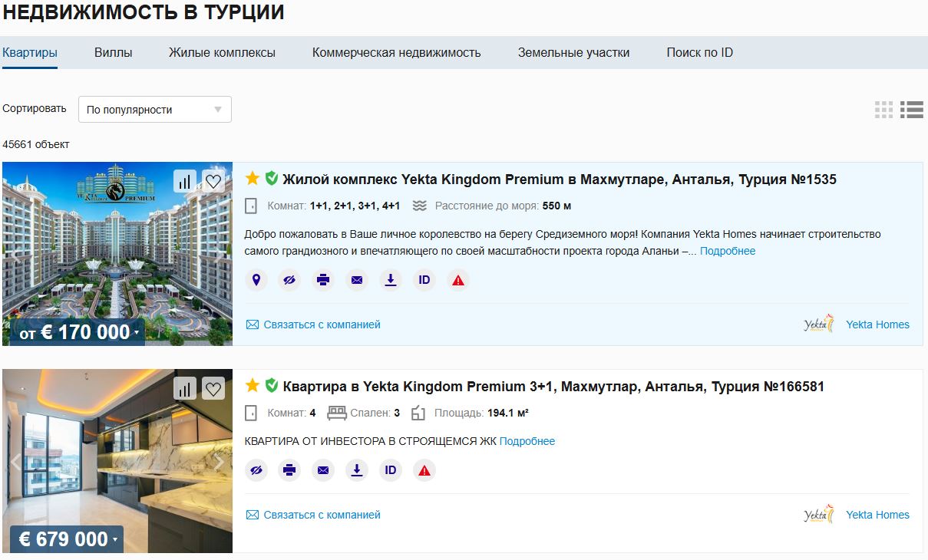Viewport: 928px width, 560px height.
Task: Open sort dropdown 'По популярности'
Action: point(155,110)
